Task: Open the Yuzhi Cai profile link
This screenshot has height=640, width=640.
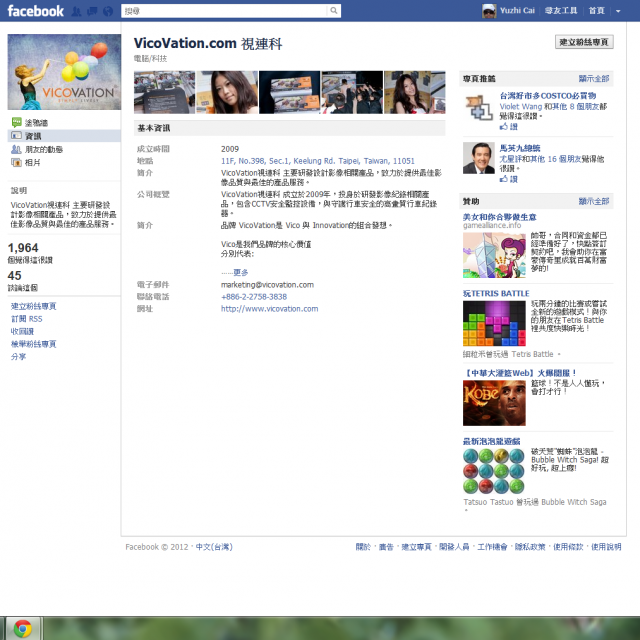Action: tap(517, 11)
